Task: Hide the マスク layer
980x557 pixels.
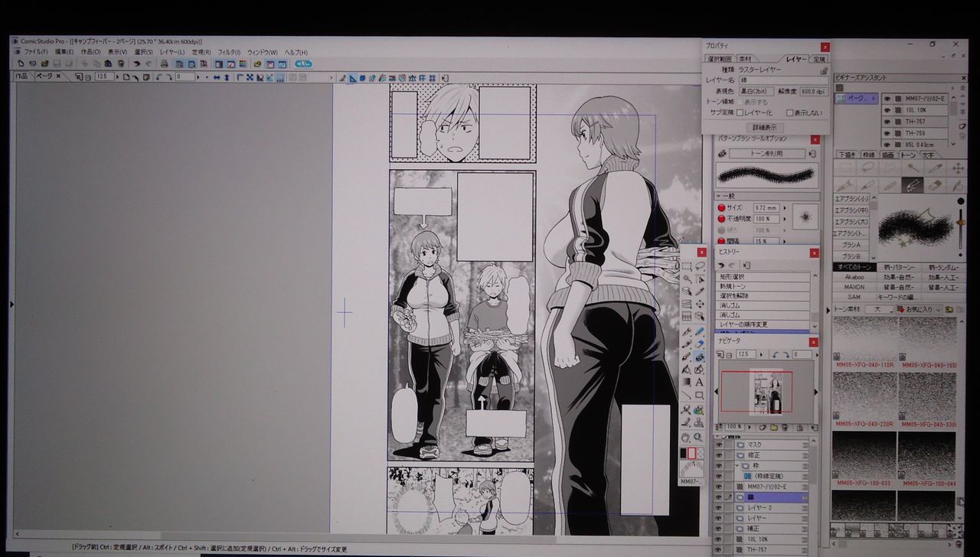Action: [x=718, y=445]
